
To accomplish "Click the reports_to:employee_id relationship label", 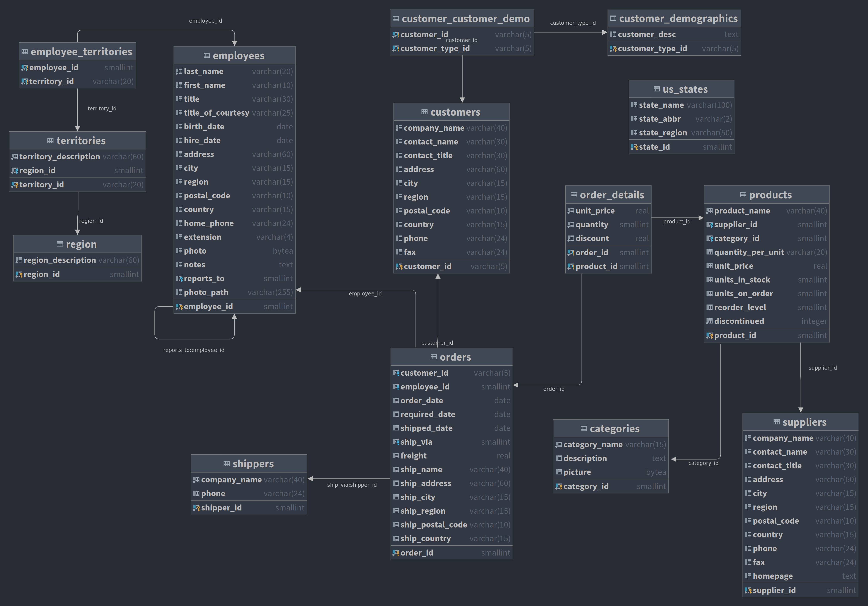I will pyautogui.click(x=194, y=350).
